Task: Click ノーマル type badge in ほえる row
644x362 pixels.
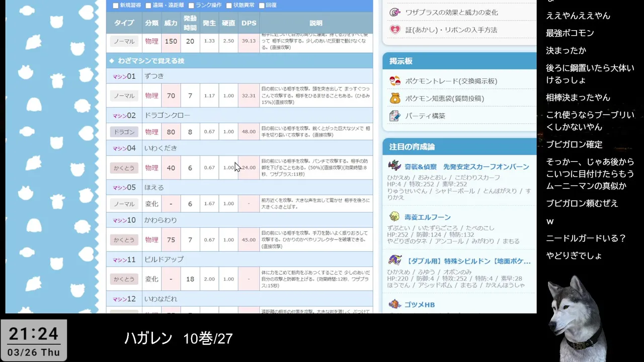Action: [x=124, y=204]
